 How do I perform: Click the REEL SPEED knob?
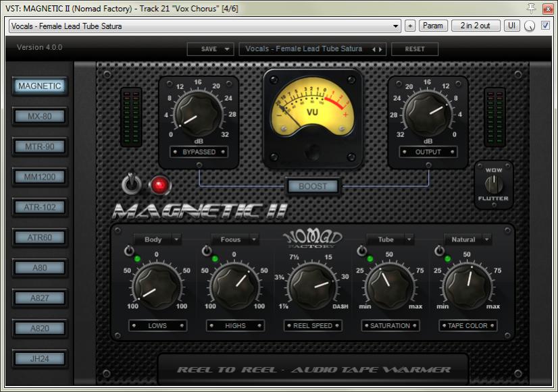click(313, 287)
